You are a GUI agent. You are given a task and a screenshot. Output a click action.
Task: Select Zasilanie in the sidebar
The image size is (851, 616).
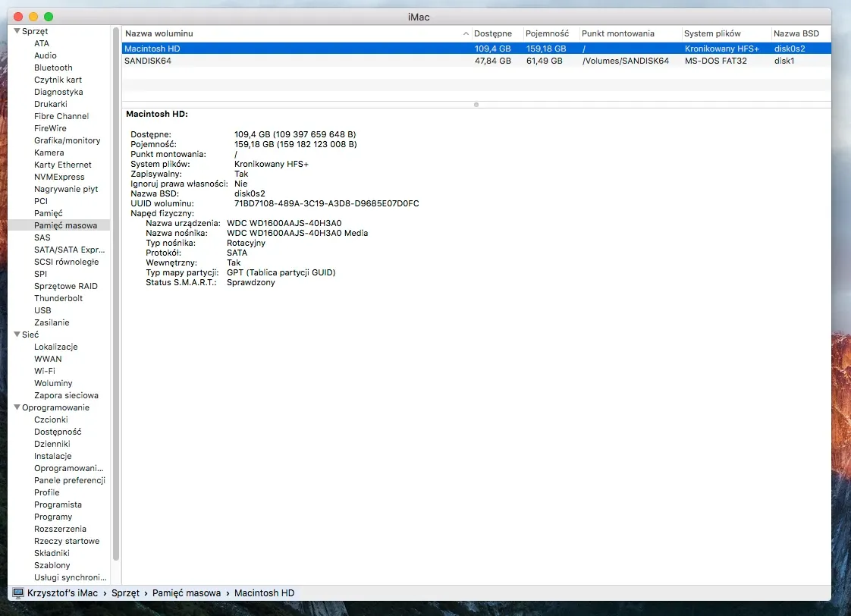coord(52,322)
